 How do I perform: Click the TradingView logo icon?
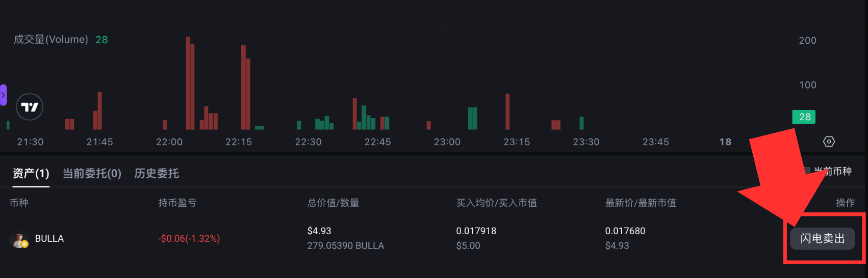(x=30, y=107)
